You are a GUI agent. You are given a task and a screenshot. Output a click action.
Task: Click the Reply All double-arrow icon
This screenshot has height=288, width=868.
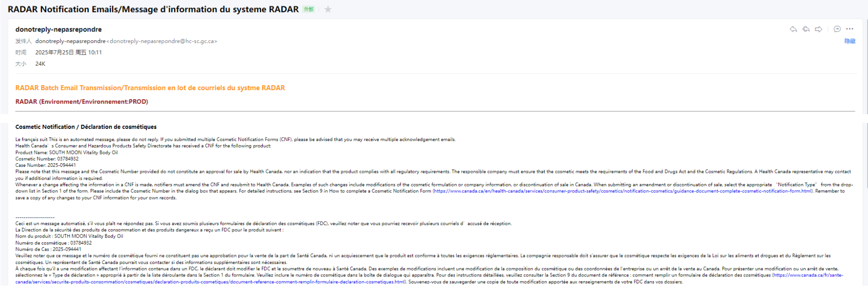[806, 29]
